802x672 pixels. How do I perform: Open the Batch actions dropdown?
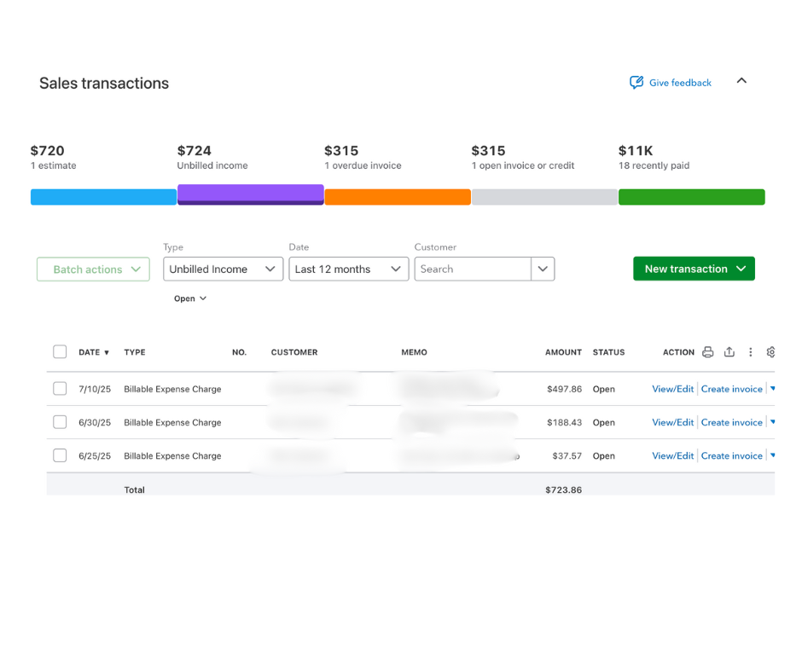tap(93, 269)
